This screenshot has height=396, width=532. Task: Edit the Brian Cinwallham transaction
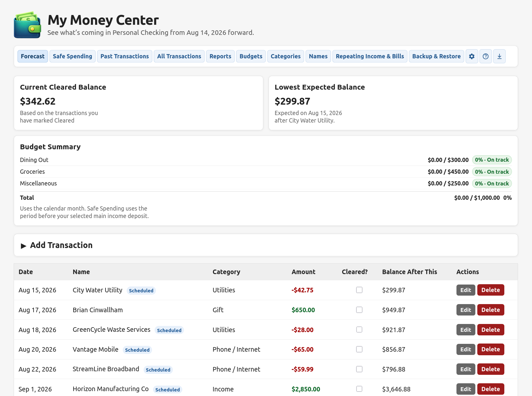point(466,310)
